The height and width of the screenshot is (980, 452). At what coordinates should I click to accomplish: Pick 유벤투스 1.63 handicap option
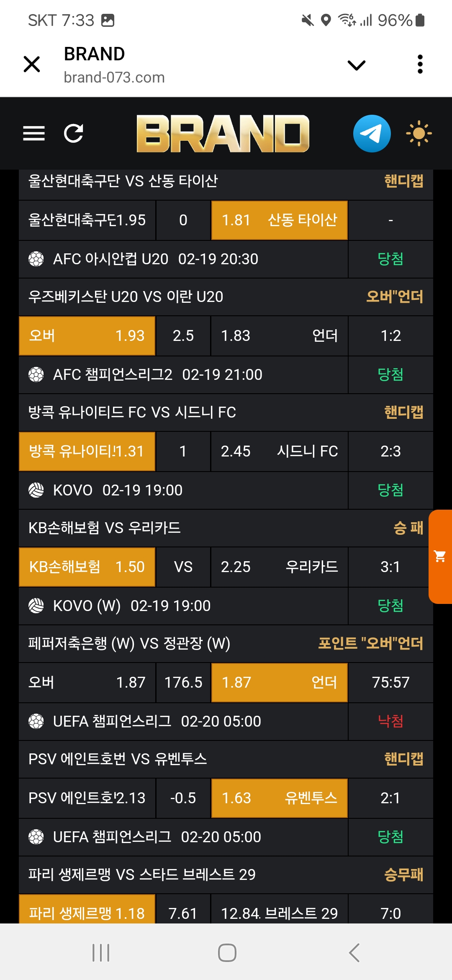(279, 798)
